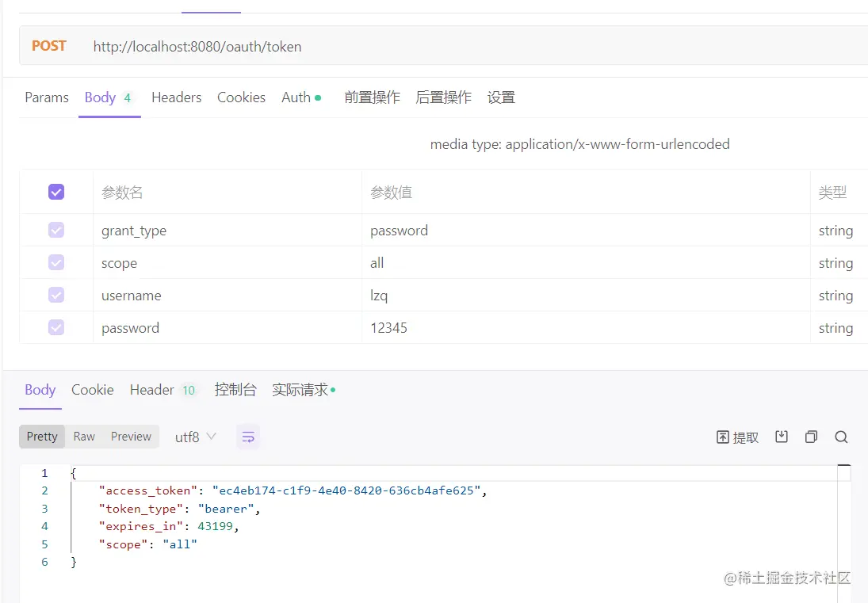Viewport: 868px width, 603px height.
Task: Switch to the response Cookie tab
Action: [x=93, y=390]
